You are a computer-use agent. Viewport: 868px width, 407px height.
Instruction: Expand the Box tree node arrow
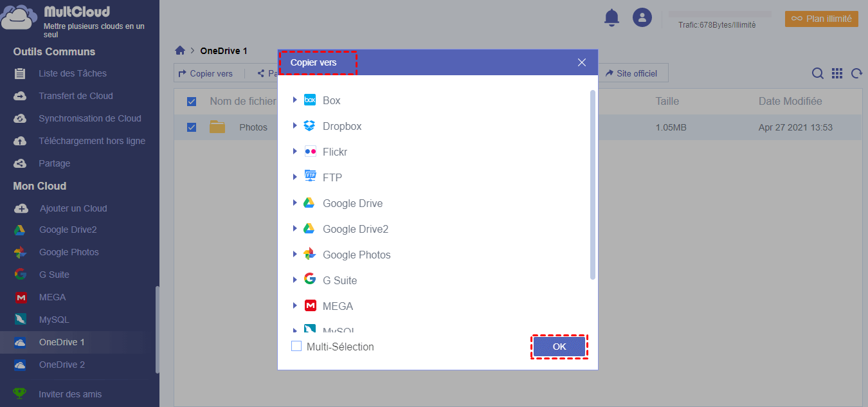click(x=294, y=100)
